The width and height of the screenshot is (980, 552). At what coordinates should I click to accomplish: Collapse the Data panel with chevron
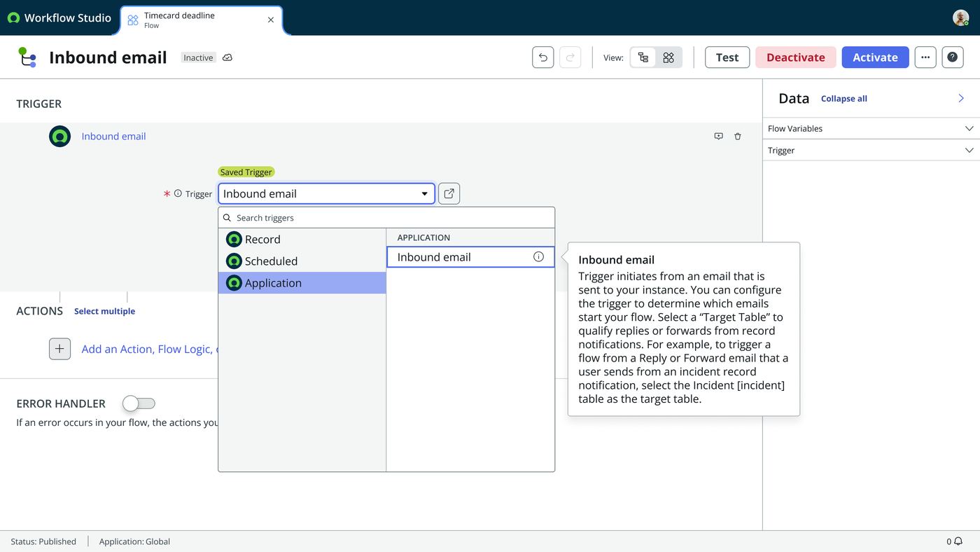pyautogui.click(x=961, y=99)
